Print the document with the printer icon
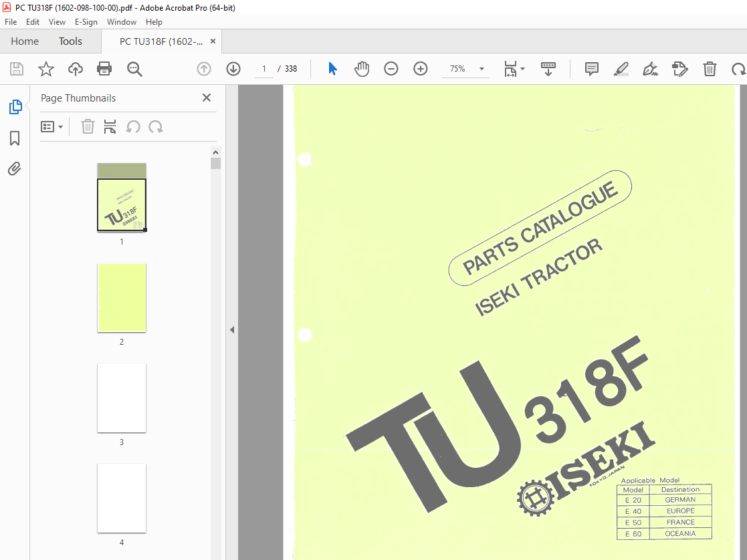Screen dimensions: 747x560 pos(104,69)
